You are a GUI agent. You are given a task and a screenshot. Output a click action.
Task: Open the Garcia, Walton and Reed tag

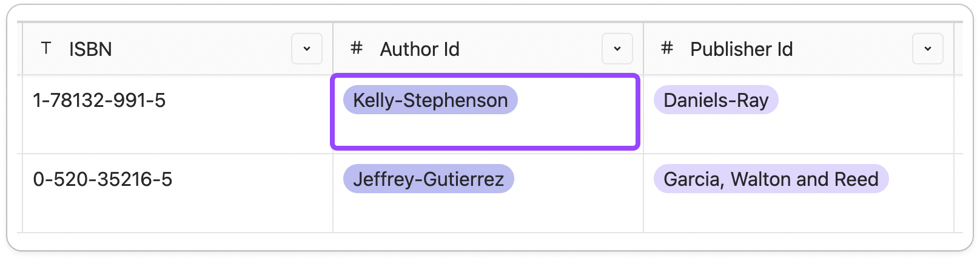tap(771, 179)
